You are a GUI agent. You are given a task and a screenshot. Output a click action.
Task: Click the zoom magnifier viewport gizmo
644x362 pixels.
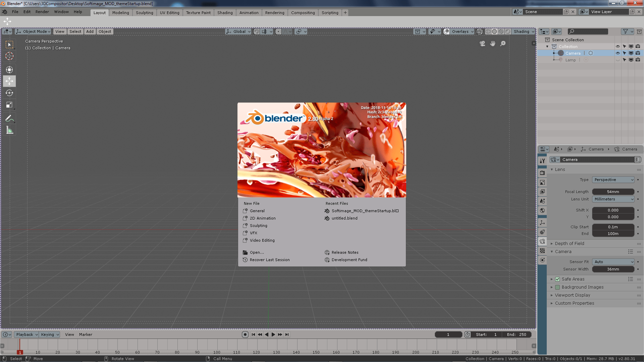(x=503, y=44)
